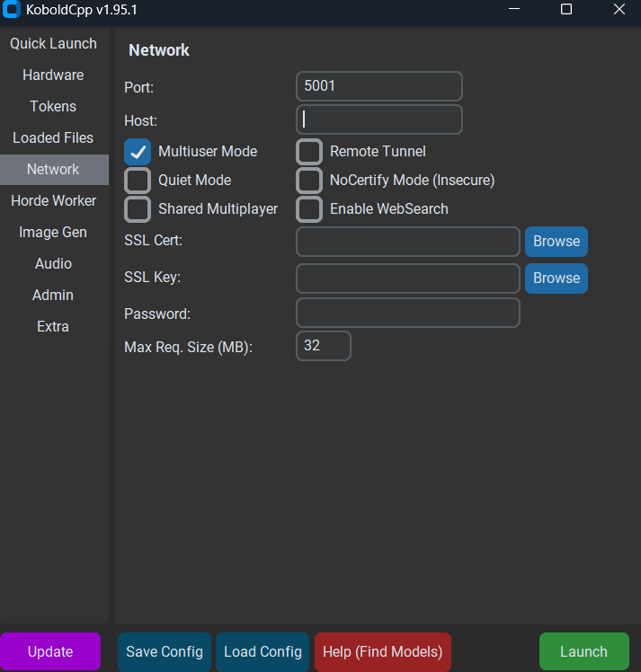Enable NoCertify Mode (Insecure) option
Viewport: 641px width, 672px height.
tap(309, 181)
